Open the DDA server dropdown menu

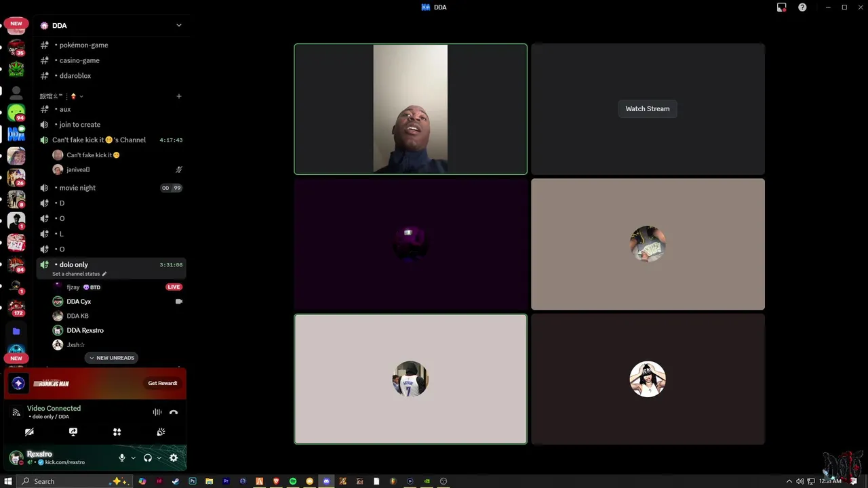pyautogui.click(x=179, y=25)
